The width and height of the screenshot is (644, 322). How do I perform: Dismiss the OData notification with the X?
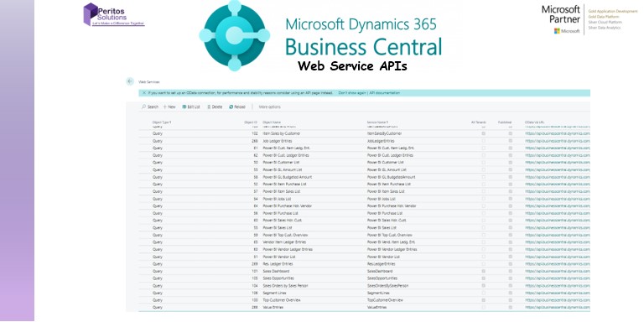tap(143, 93)
